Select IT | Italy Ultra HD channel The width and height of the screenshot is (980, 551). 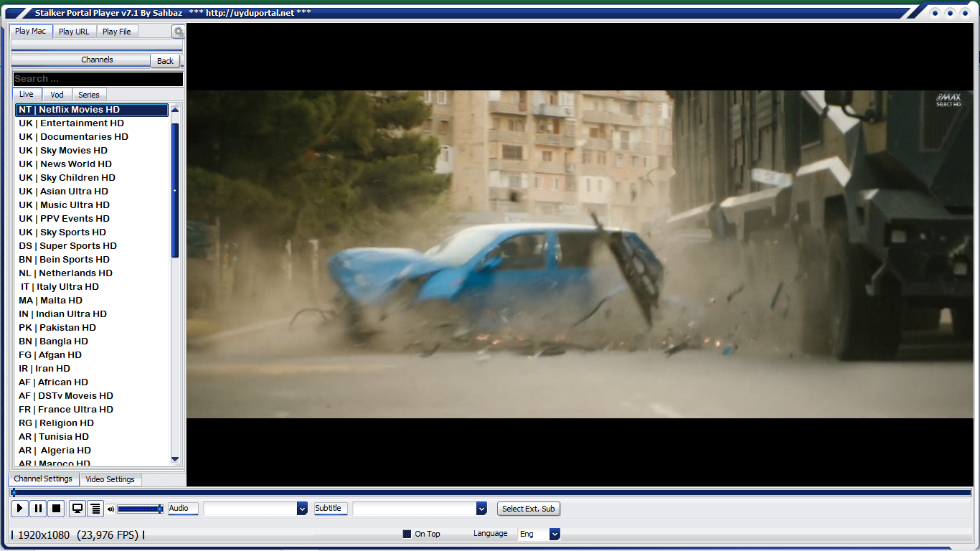pyautogui.click(x=92, y=287)
